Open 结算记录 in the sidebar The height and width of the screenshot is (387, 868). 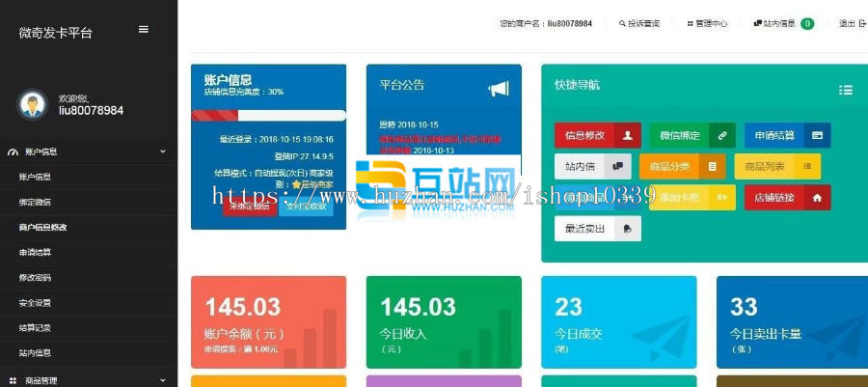tap(35, 328)
